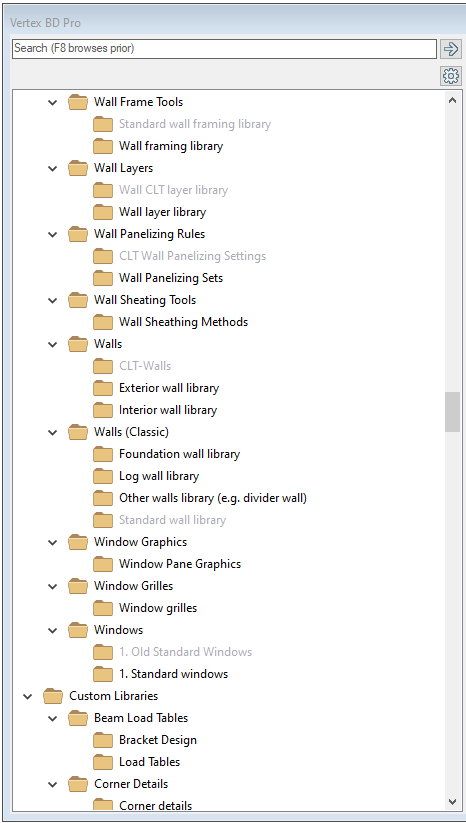Select Wall Panelizing Sets item
Screen dimensions: 466x823
click(x=171, y=278)
